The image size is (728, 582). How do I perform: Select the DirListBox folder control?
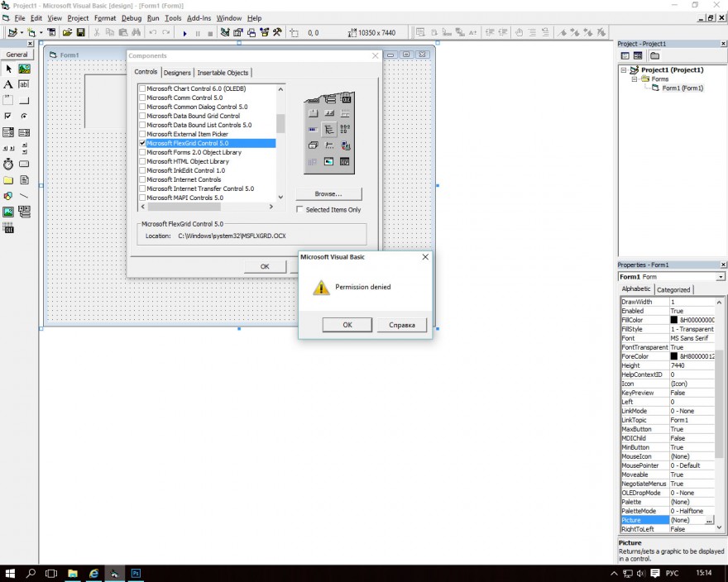[8, 180]
